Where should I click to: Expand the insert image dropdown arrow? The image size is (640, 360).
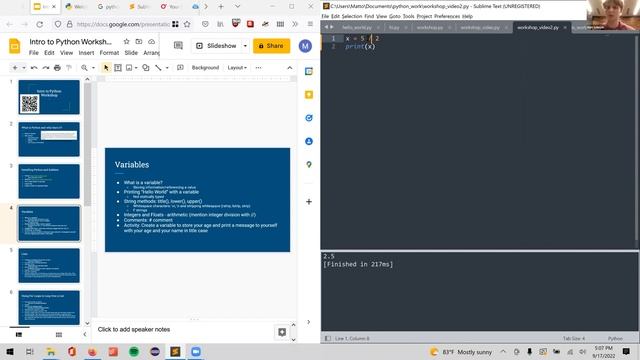[x=136, y=68]
